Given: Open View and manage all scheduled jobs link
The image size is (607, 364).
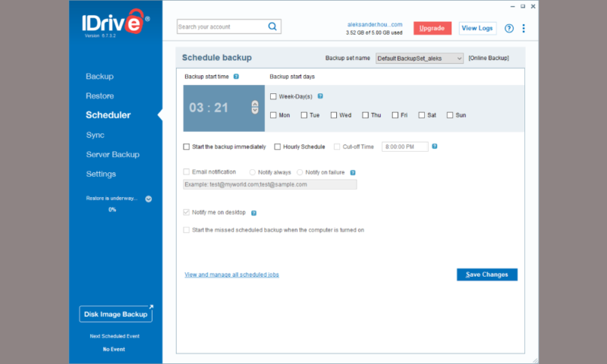Looking at the screenshot, I should (231, 275).
